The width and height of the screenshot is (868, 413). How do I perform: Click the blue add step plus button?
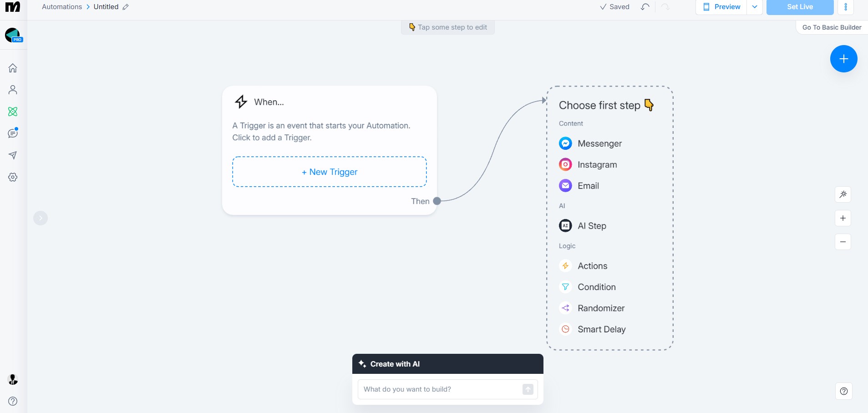843,59
